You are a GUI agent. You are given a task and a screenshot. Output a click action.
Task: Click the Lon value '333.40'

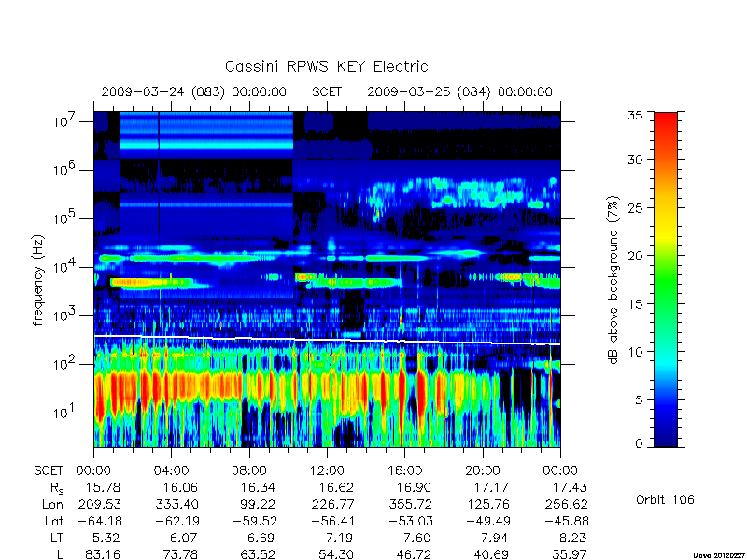coord(176,504)
